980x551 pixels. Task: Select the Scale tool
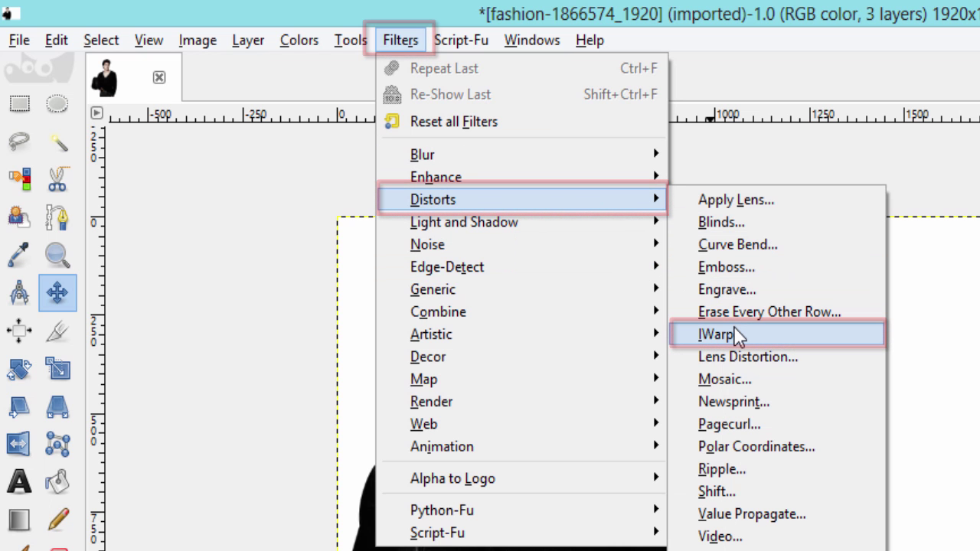click(57, 369)
